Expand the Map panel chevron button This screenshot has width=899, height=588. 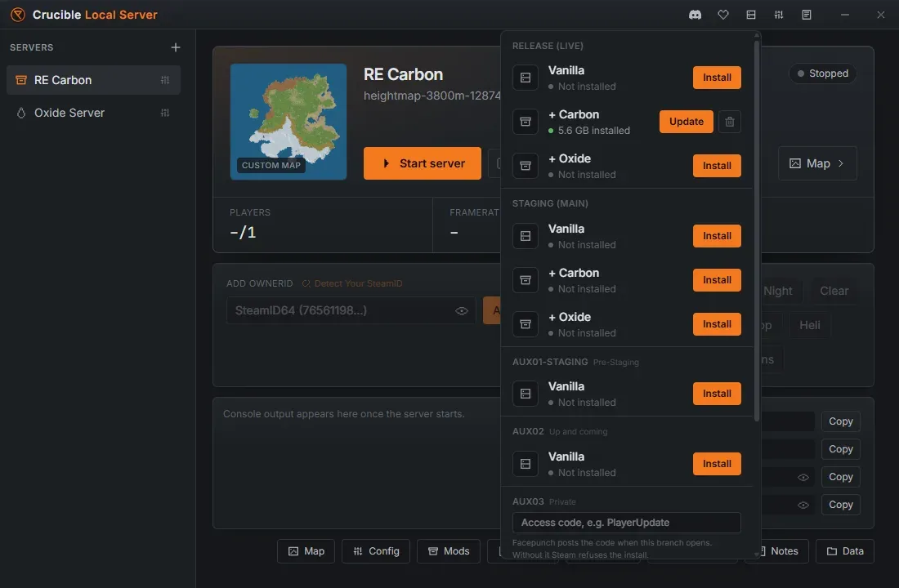817,163
